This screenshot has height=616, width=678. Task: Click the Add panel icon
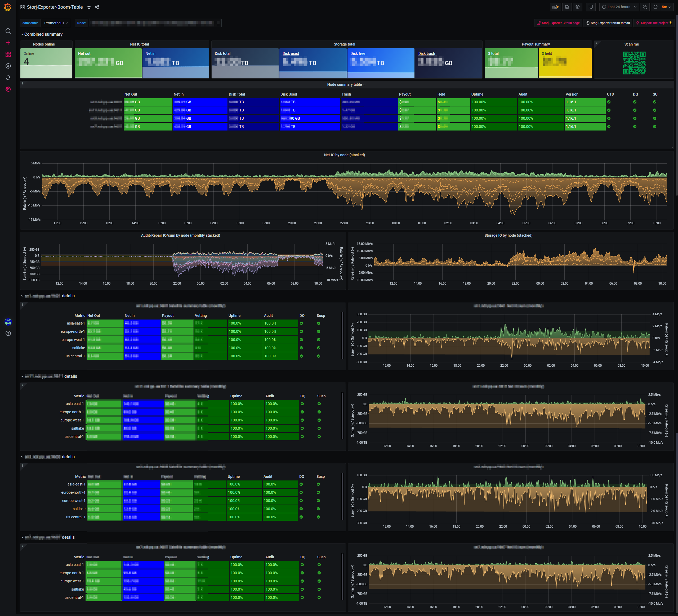click(555, 7)
